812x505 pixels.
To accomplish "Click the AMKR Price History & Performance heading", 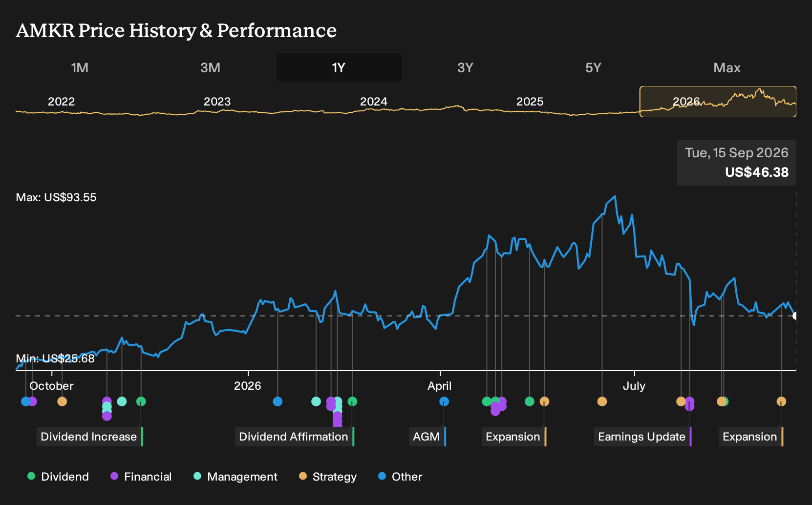I will click(x=176, y=30).
